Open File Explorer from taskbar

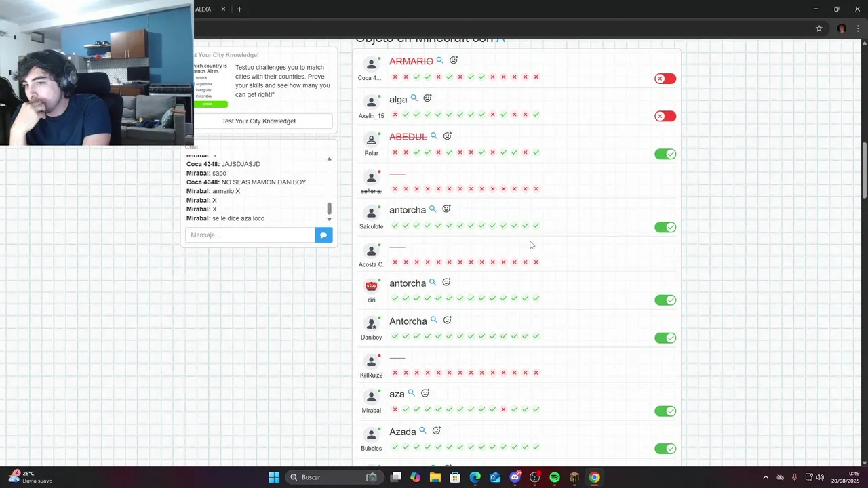tap(435, 477)
